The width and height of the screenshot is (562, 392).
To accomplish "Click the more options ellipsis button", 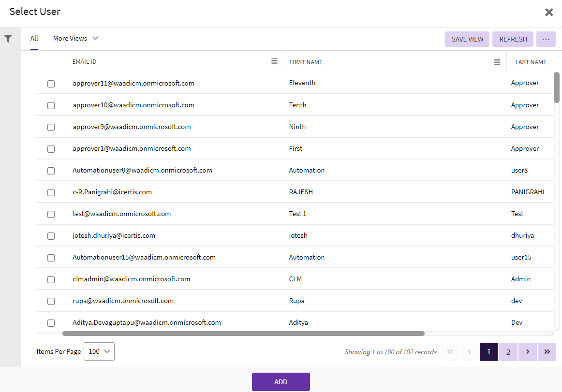I will (x=546, y=39).
